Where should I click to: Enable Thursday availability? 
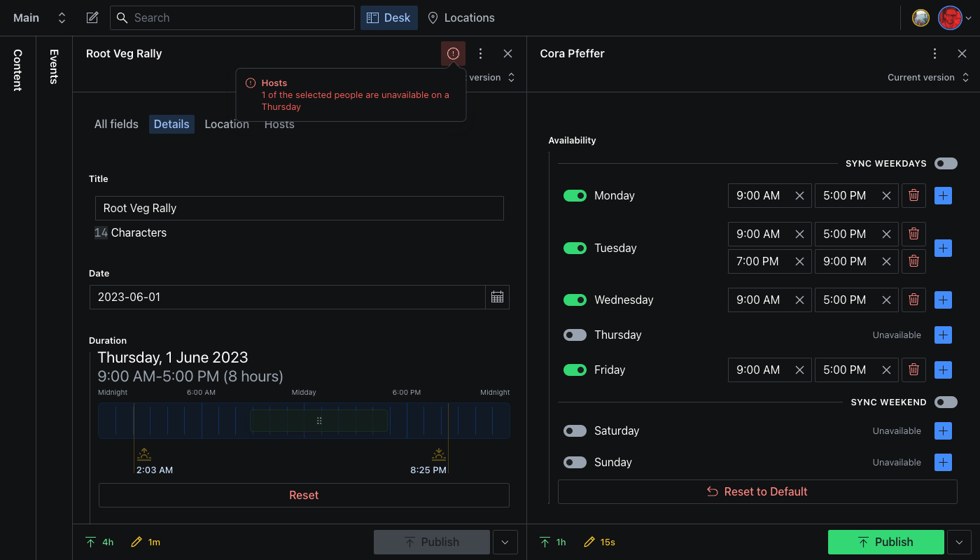point(575,335)
